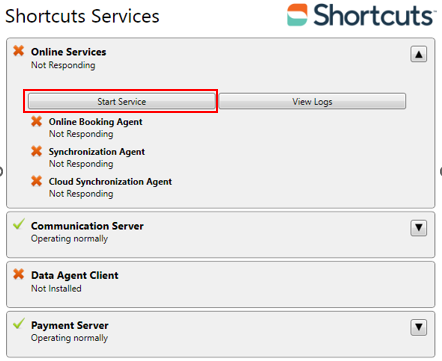This screenshot has width=442, height=361.
Task: Click the Shortcuts Services title text
Action: point(82,16)
